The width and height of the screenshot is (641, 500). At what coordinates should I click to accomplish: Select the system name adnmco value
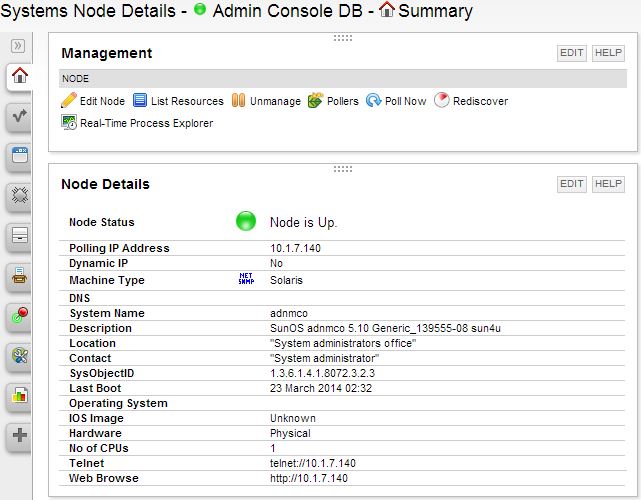(289, 314)
